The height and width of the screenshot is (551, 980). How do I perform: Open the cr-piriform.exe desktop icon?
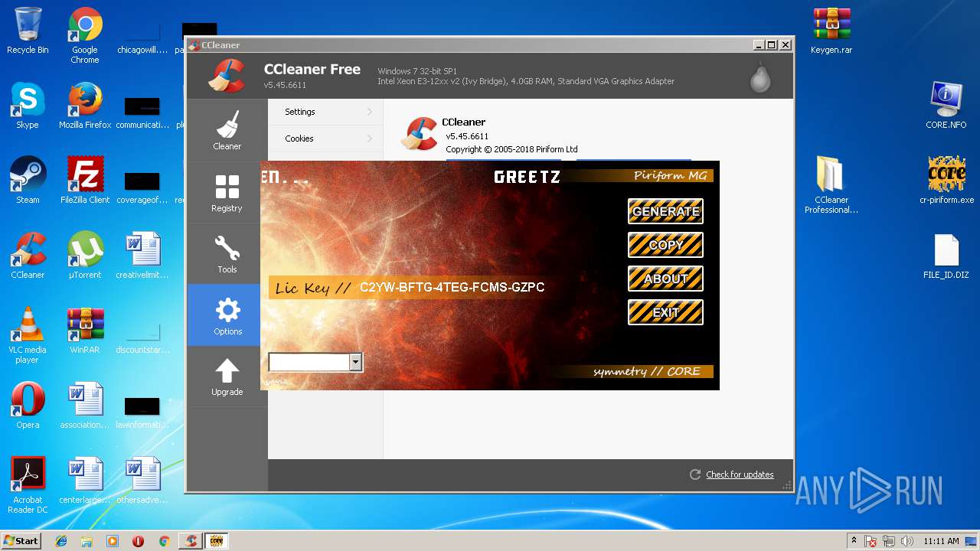click(x=946, y=181)
